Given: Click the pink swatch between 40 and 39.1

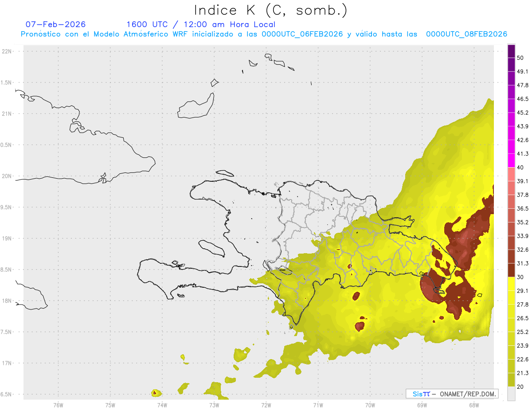Looking at the screenshot, I should (x=512, y=174).
